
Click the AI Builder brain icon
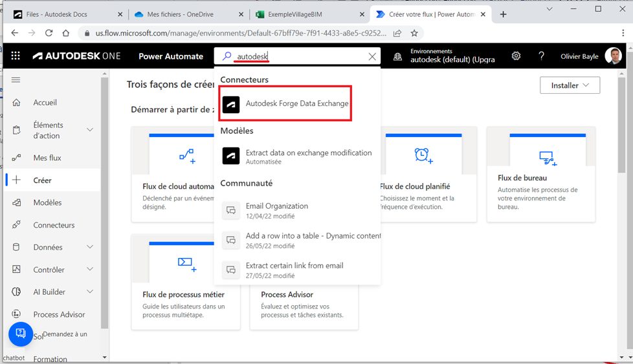coord(16,292)
